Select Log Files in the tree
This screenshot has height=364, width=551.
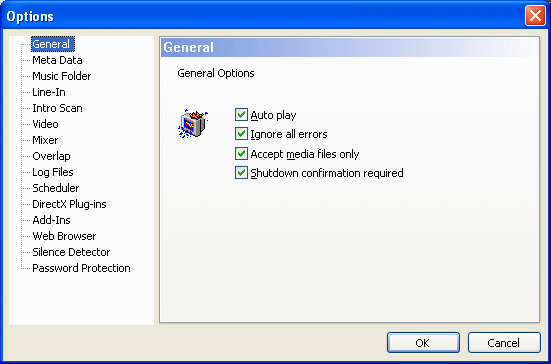click(x=53, y=172)
